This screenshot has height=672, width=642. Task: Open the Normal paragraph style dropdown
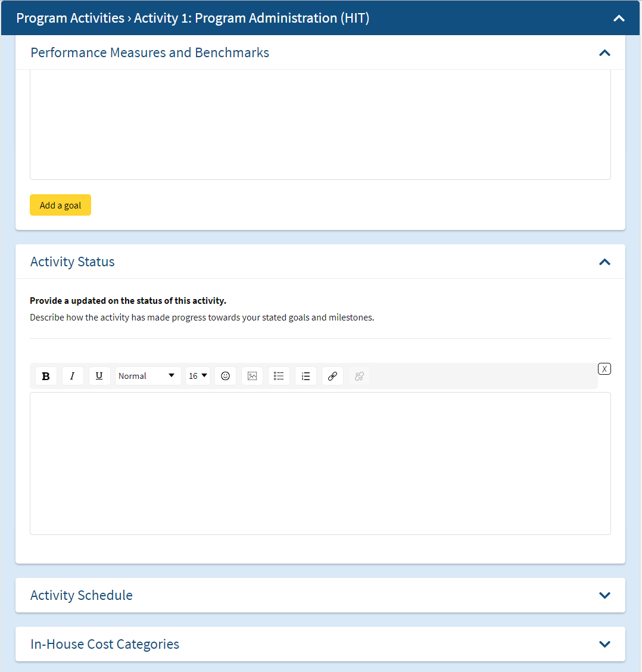(x=147, y=375)
